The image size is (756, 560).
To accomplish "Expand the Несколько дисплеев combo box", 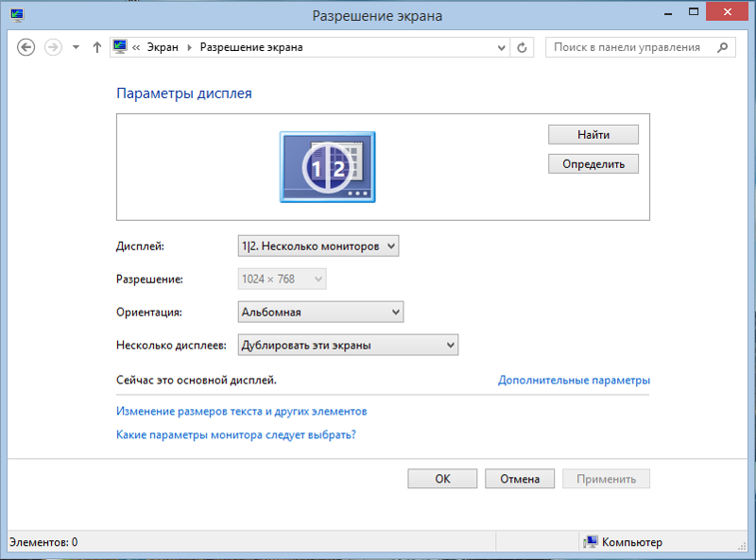I will coord(348,345).
